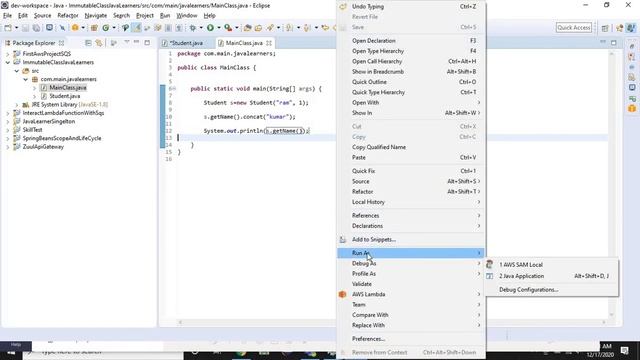Image resolution: width=640 pixels, height=360 pixels.
Task: Click the Open Perspective icon
Action: 605,28
